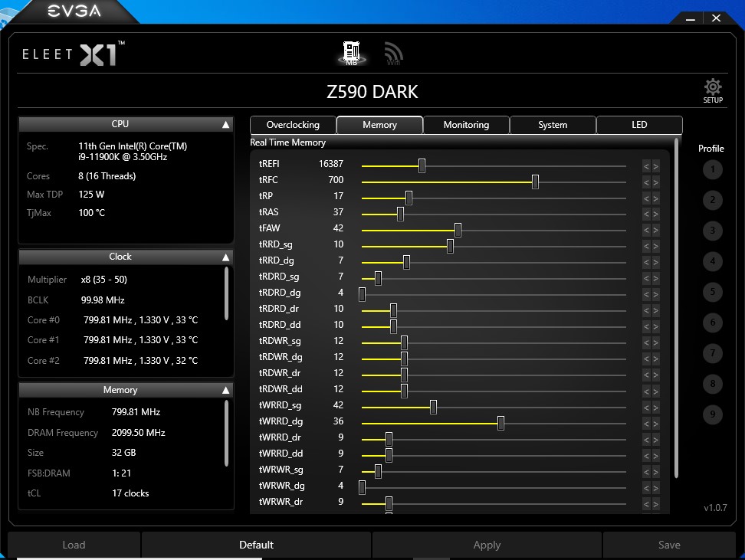745x560 pixels.
Task: Click the tREFI slider handle
Action: point(422,165)
